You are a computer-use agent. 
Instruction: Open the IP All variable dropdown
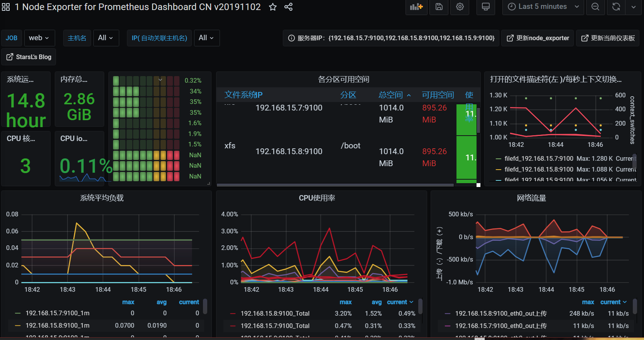tap(206, 38)
